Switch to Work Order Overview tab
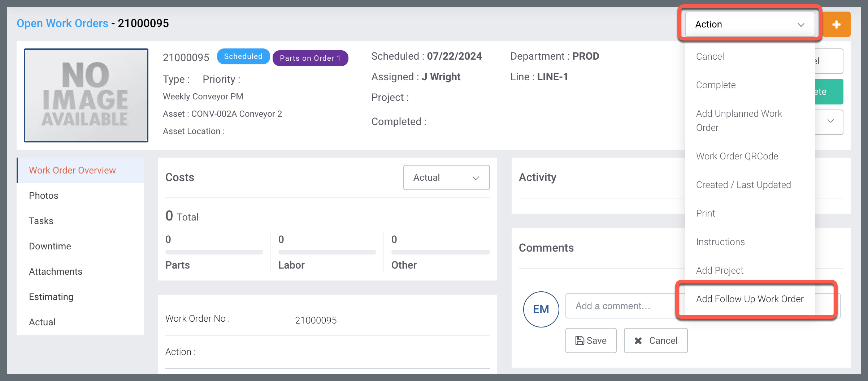The width and height of the screenshot is (868, 381). tap(80, 170)
